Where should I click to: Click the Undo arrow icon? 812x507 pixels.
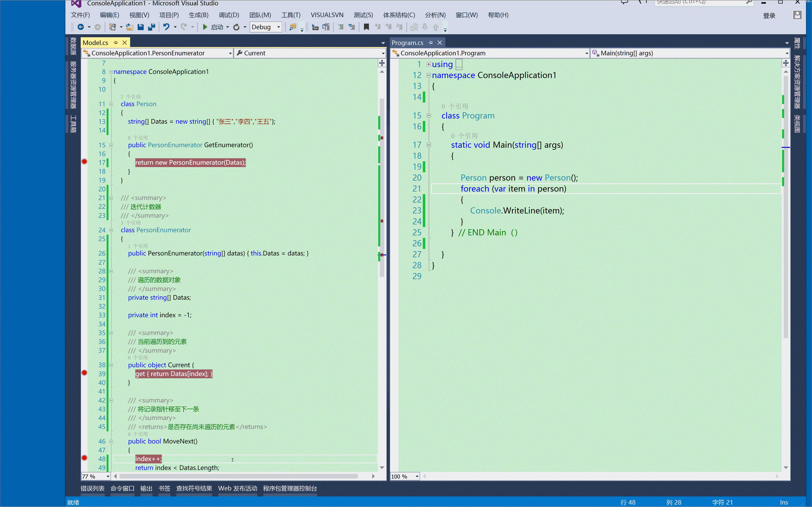(x=166, y=27)
